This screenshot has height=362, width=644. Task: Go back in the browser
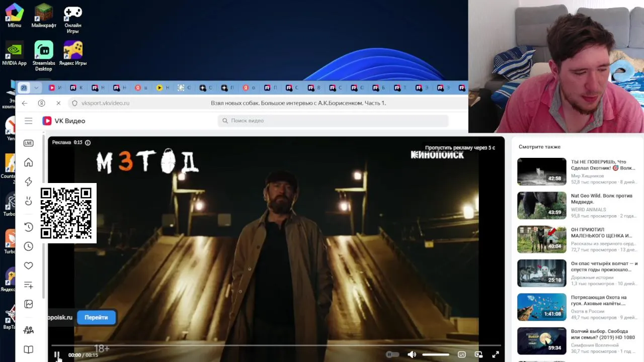(25, 103)
